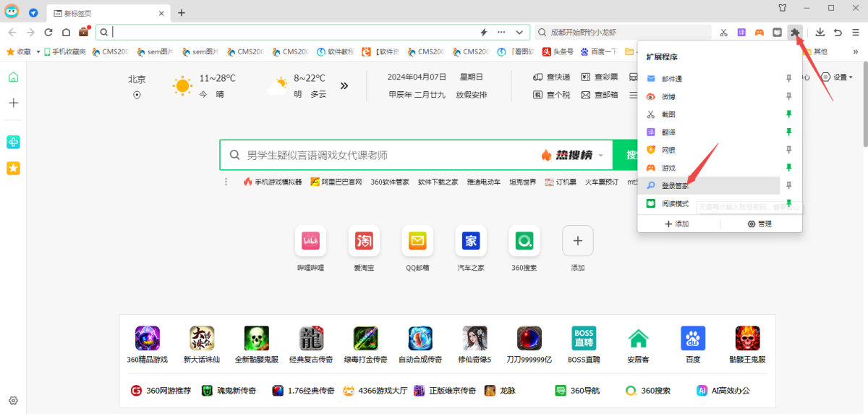Pin the 邮件通 extension to toolbar

[789, 79]
